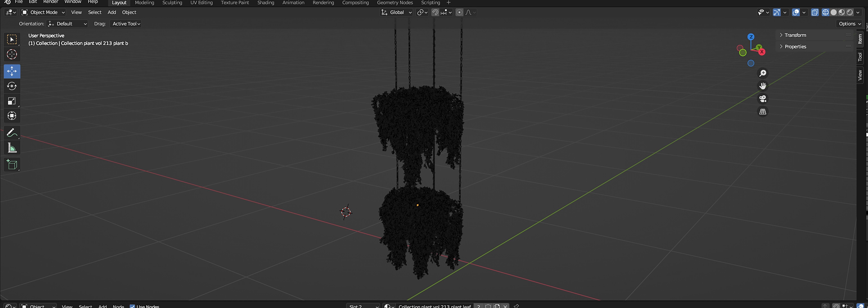Toggle X-ray mode
Screen dimensions: 868x308
click(815, 13)
